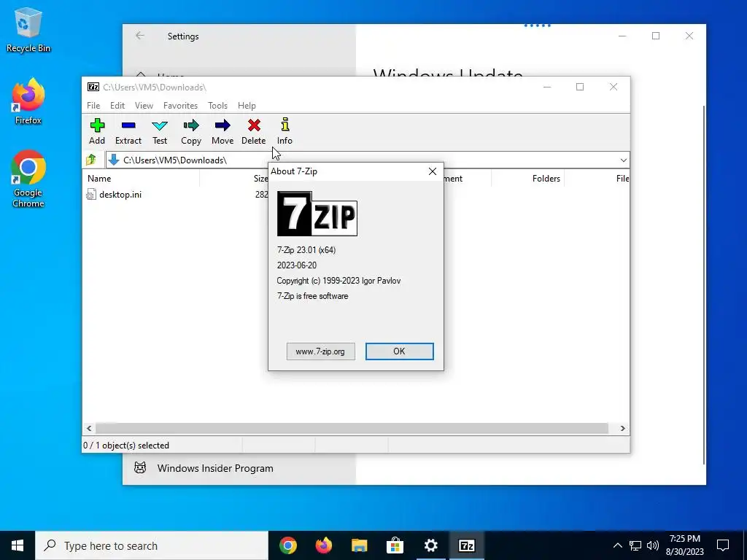This screenshot has width=747, height=560.
Task: Click the Settings window vertical scrollbar
Action: click(704, 285)
